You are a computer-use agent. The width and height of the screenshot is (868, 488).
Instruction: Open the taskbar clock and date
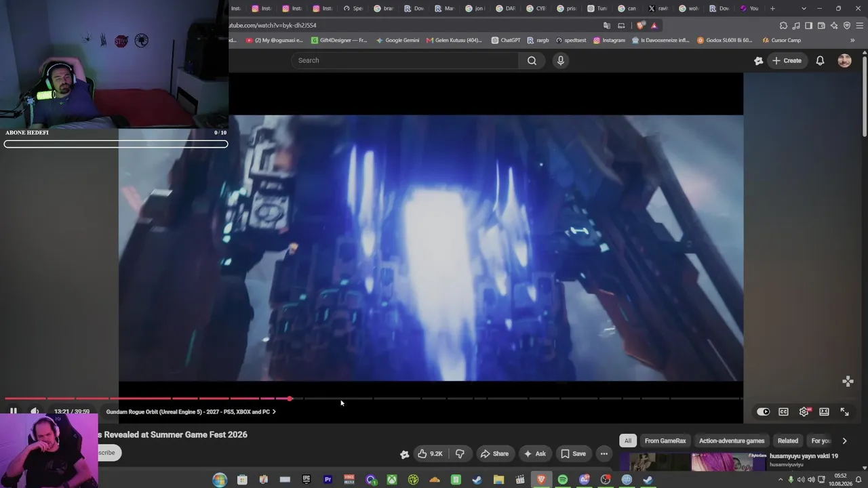pyautogui.click(x=840, y=480)
